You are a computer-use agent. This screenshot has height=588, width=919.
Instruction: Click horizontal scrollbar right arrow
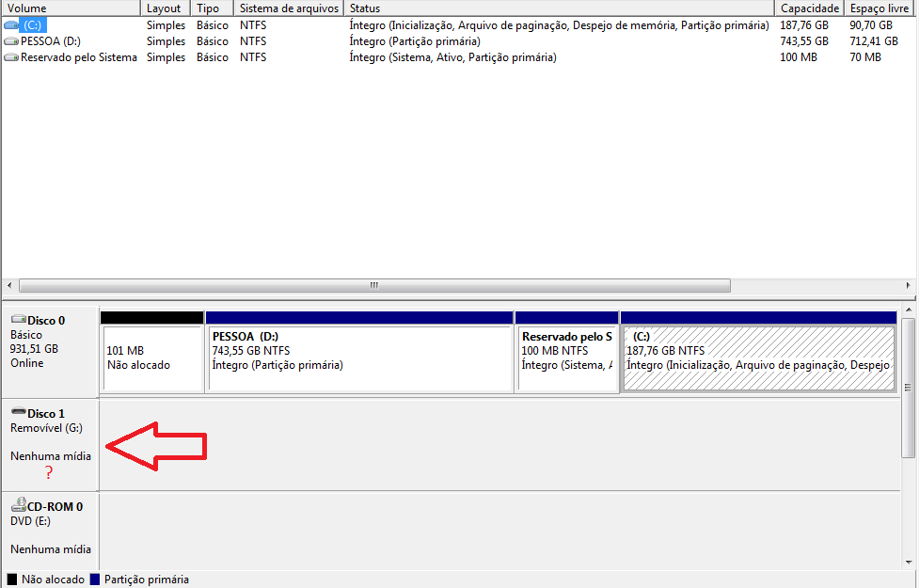tap(908, 285)
